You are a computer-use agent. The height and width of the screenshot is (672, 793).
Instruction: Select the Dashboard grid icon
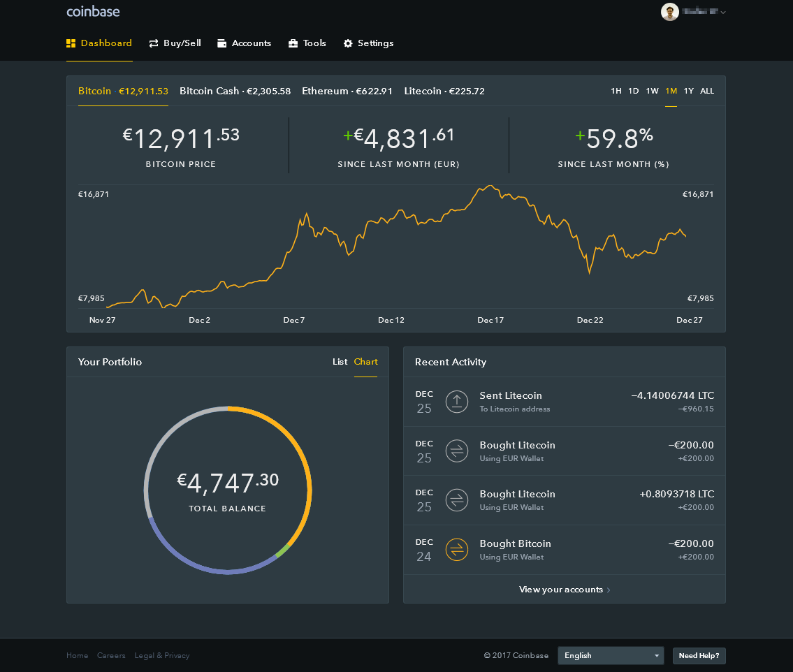[x=70, y=43]
